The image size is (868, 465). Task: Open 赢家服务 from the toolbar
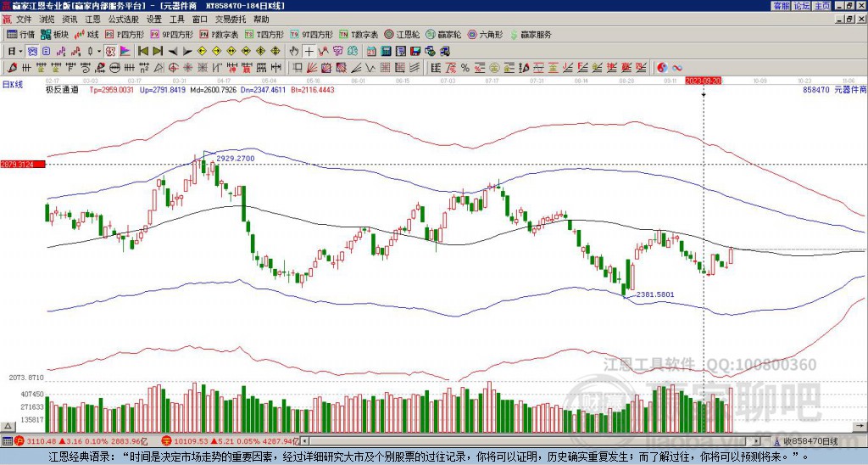click(531, 34)
